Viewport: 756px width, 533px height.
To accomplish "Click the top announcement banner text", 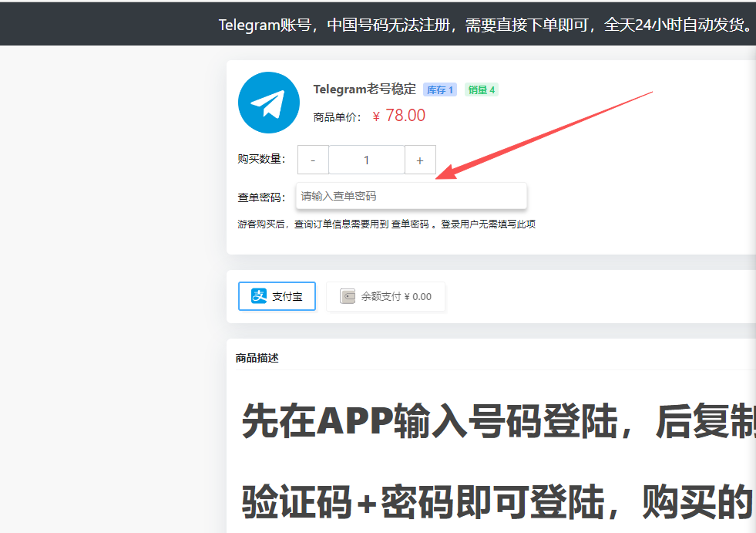I will [x=486, y=25].
